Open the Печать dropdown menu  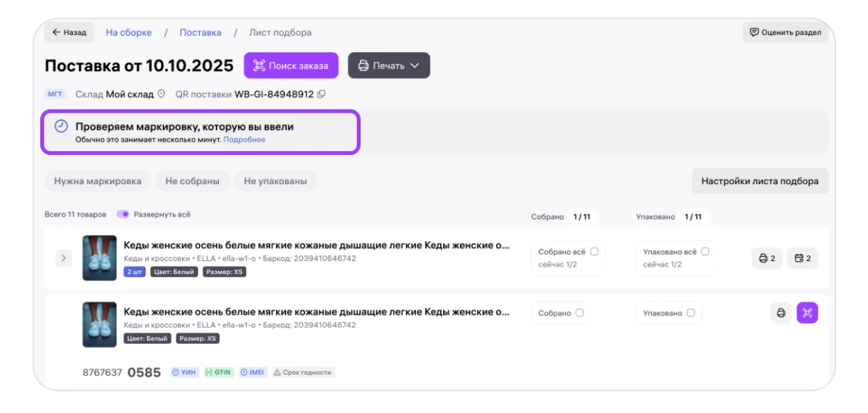[x=388, y=66]
